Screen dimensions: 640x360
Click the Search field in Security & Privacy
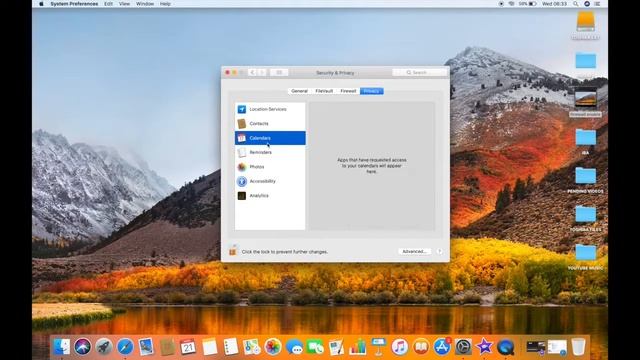(x=419, y=73)
